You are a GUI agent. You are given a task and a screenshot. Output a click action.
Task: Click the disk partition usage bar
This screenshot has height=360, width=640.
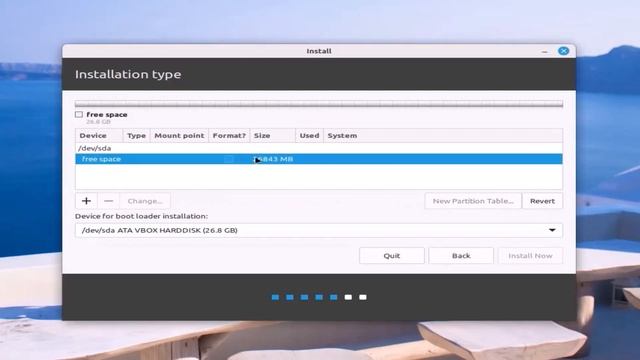[x=319, y=104]
